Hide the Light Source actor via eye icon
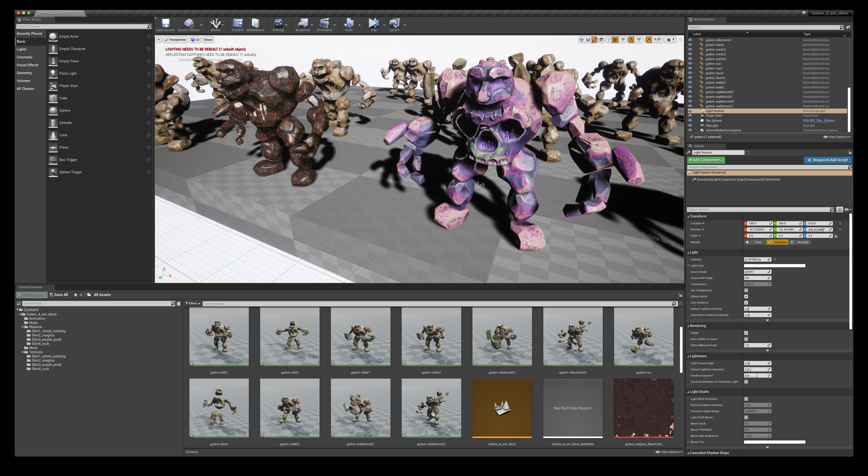This screenshot has height=476, width=868. pos(690,111)
